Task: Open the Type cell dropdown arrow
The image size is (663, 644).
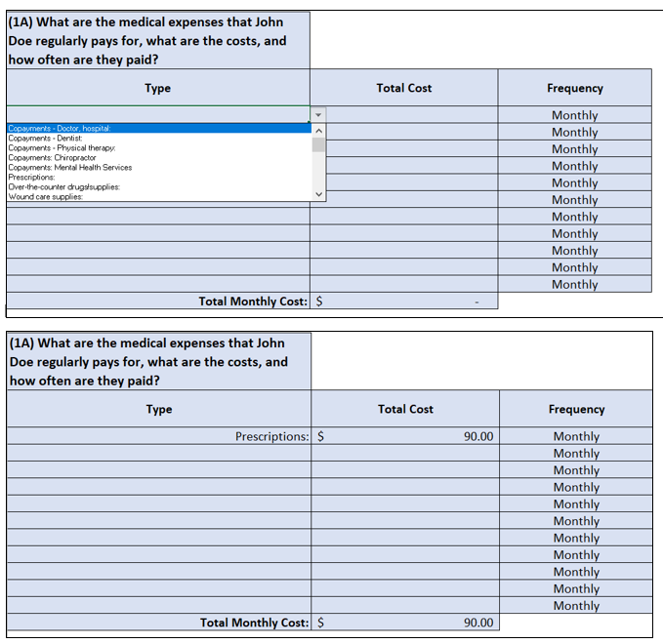Action: [x=318, y=114]
